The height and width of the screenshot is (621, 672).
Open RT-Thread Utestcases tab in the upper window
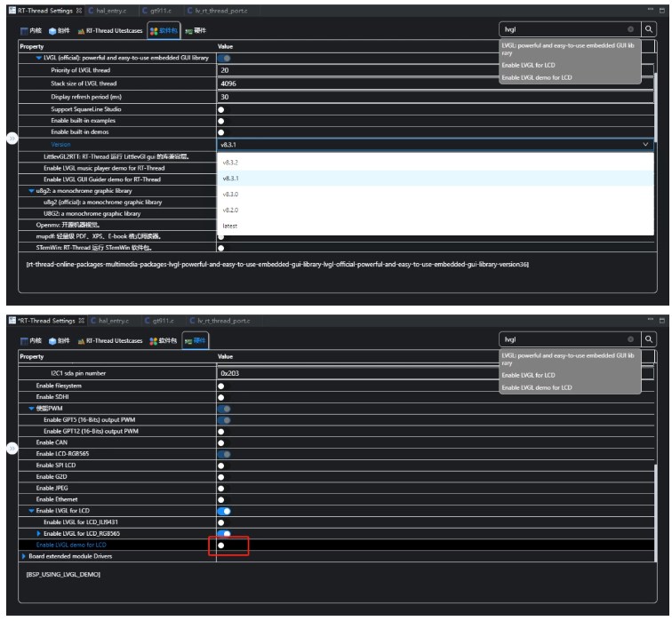[x=110, y=30]
